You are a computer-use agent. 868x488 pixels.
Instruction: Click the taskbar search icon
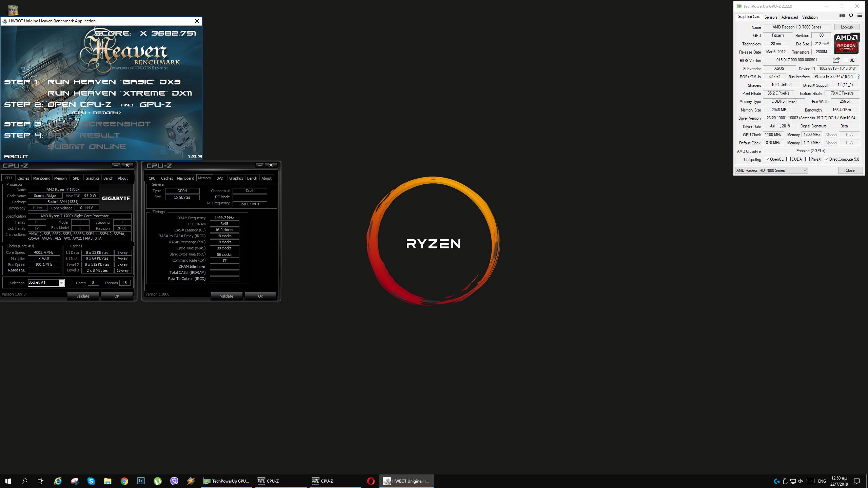click(x=24, y=481)
